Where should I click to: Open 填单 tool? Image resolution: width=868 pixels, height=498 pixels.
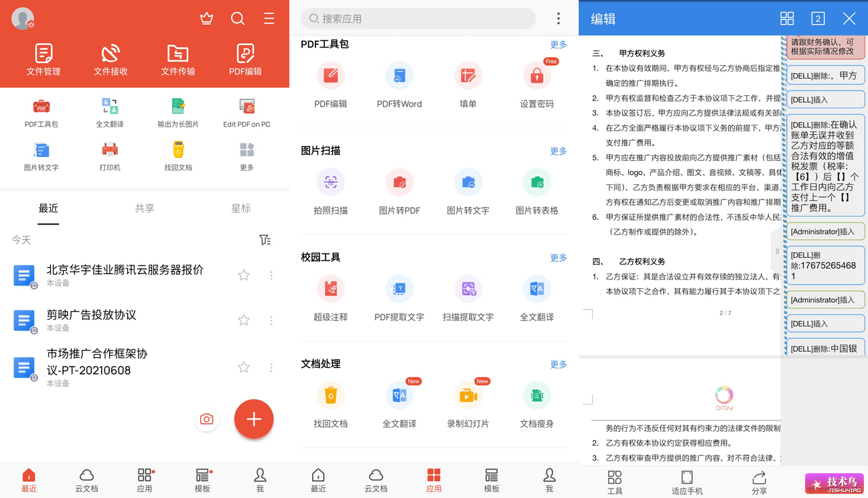468,85
